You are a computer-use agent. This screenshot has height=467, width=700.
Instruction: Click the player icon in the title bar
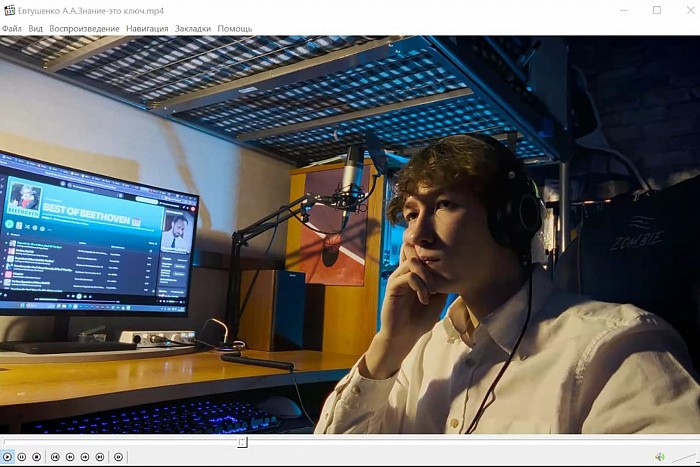(x=10, y=10)
